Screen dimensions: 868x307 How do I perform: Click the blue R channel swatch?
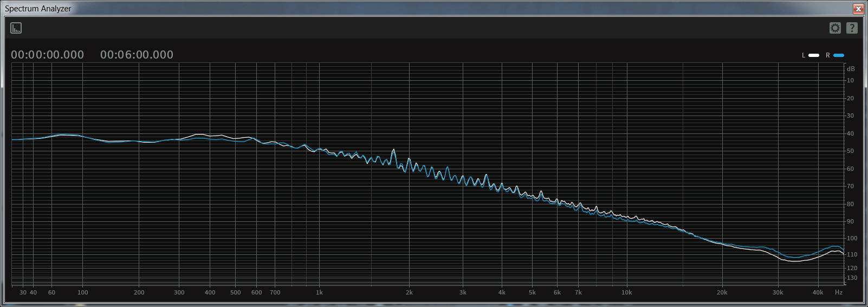coord(839,55)
